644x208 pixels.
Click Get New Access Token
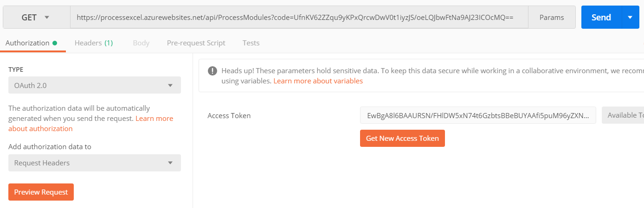point(402,138)
